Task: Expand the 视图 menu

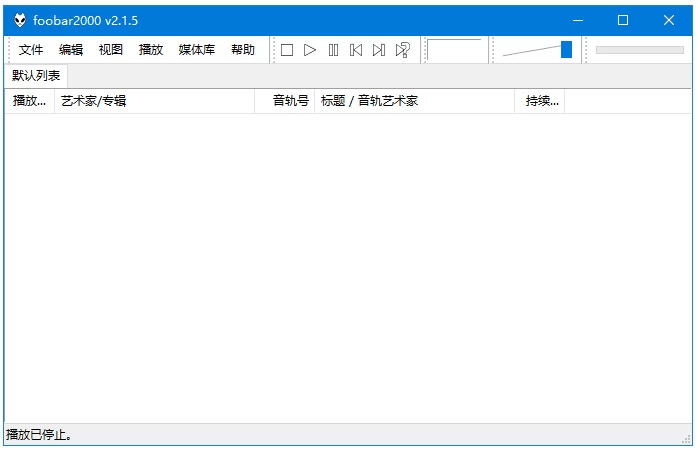Action: pyautogui.click(x=111, y=50)
